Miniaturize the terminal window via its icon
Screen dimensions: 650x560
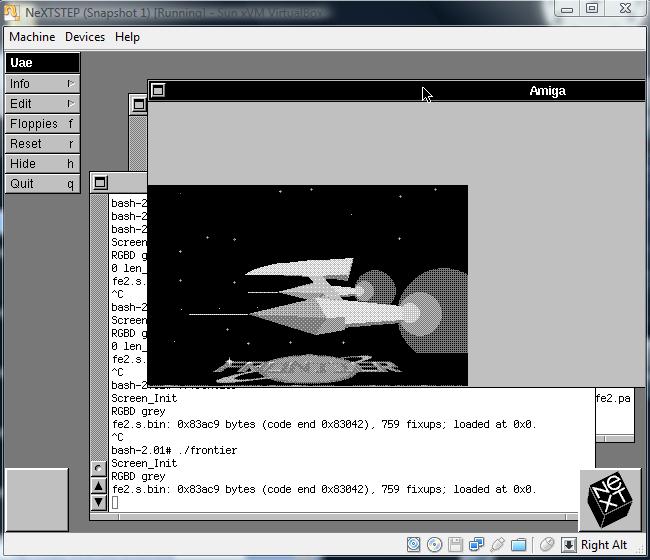(100, 183)
